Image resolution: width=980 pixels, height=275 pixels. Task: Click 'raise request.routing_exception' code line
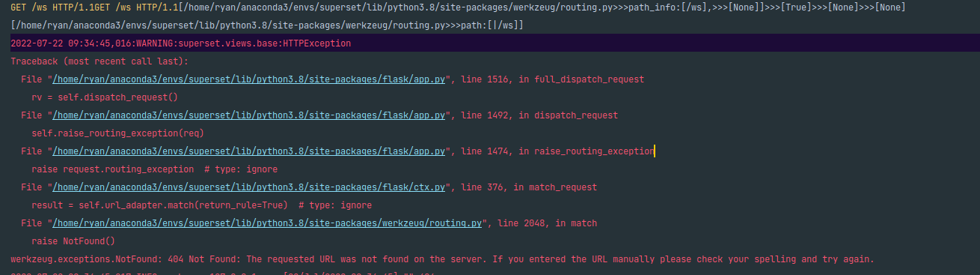(x=154, y=169)
